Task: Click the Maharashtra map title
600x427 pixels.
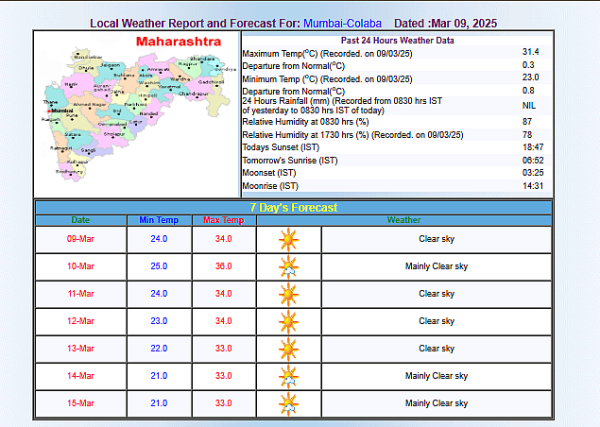Action: tap(178, 41)
